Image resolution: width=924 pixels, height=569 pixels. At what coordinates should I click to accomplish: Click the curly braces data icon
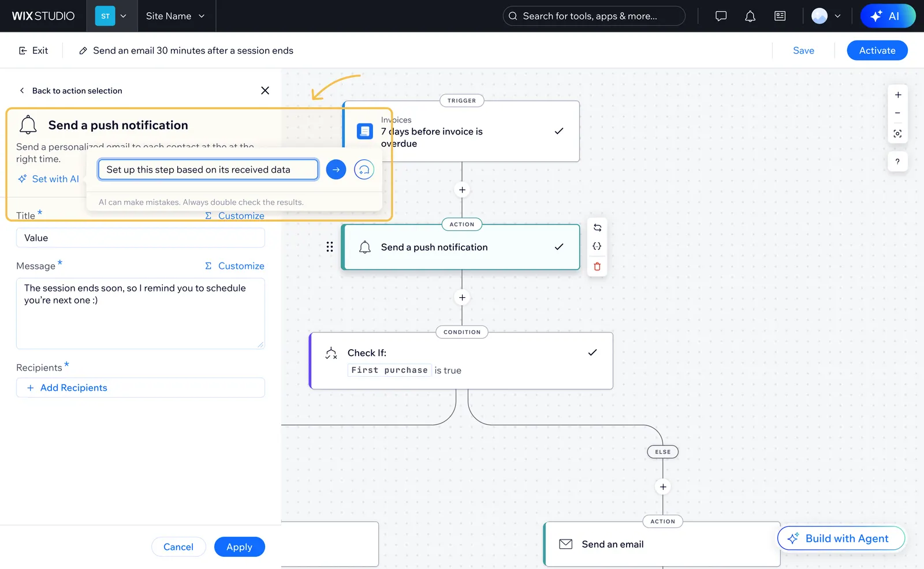pos(597,246)
